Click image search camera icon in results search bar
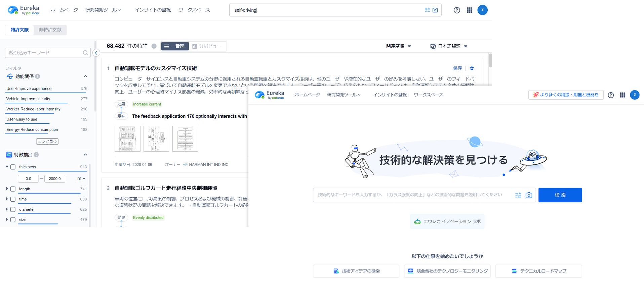Viewport: 644px width, 296px height. tap(435, 10)
